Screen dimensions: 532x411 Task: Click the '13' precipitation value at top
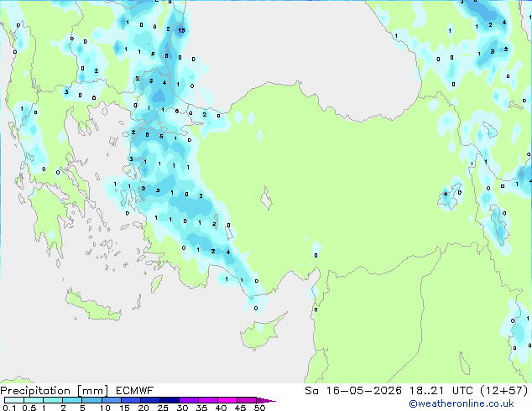[x=181, y=30]
